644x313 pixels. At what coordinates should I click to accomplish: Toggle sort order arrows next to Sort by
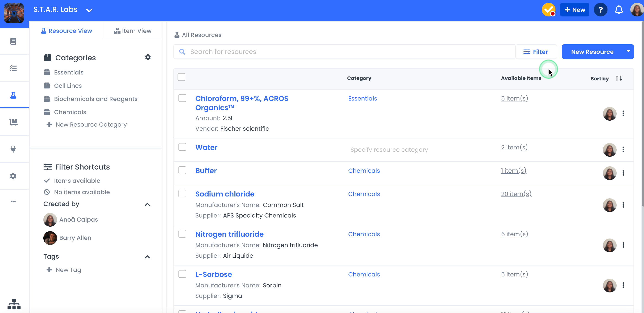[x=619, y=78]
